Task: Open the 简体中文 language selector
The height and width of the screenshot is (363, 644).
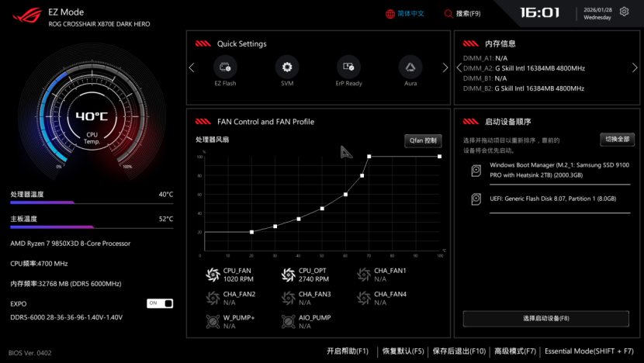Action: 405,13
